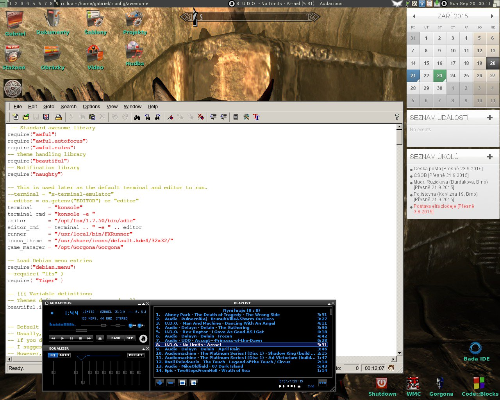The height and width of the screenshot is (400, 500).
Task: Go to previous month in calendar
Action: pyautogui.click(x=414, y=16)
